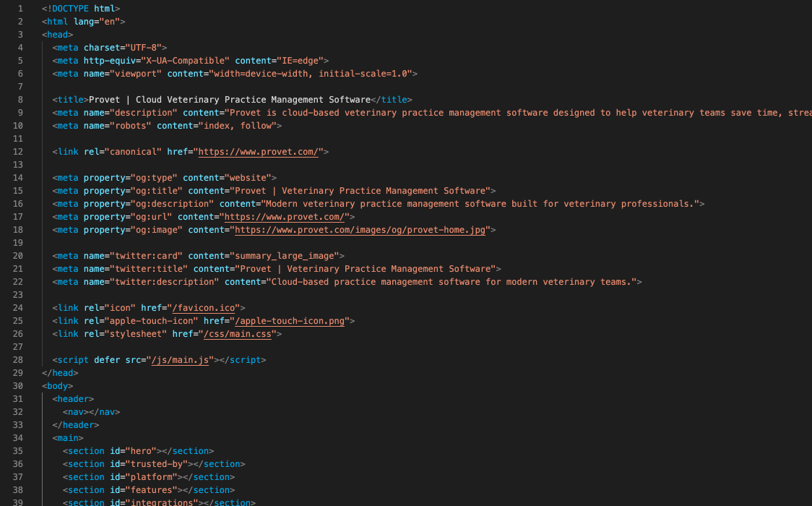The width and height of the screenshot is (812, 506).
Task: Place cursor on the "viewport" name value
Action: [136, 74]
